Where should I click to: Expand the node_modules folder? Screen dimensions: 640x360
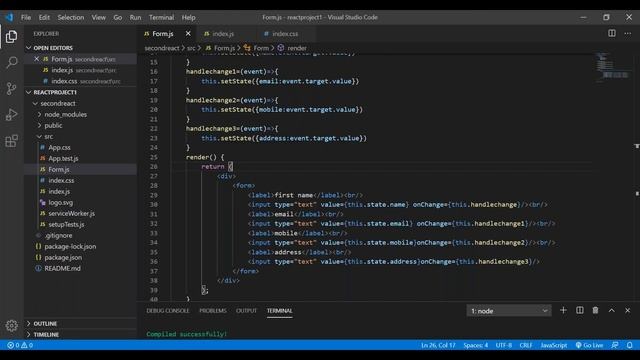80,114
